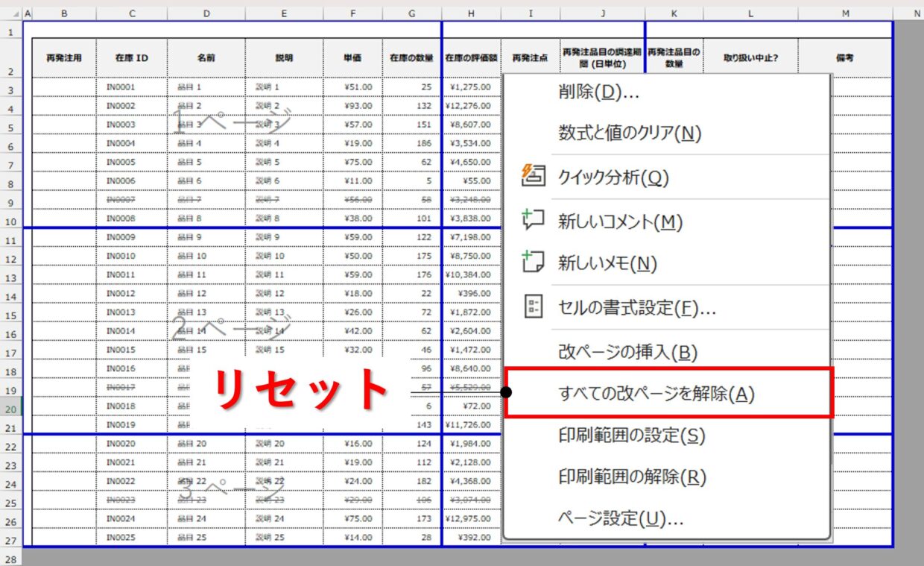Viewport: 924px width, 566px height.
Task: Select row 28 header
Action: click(x=11, y=559)
